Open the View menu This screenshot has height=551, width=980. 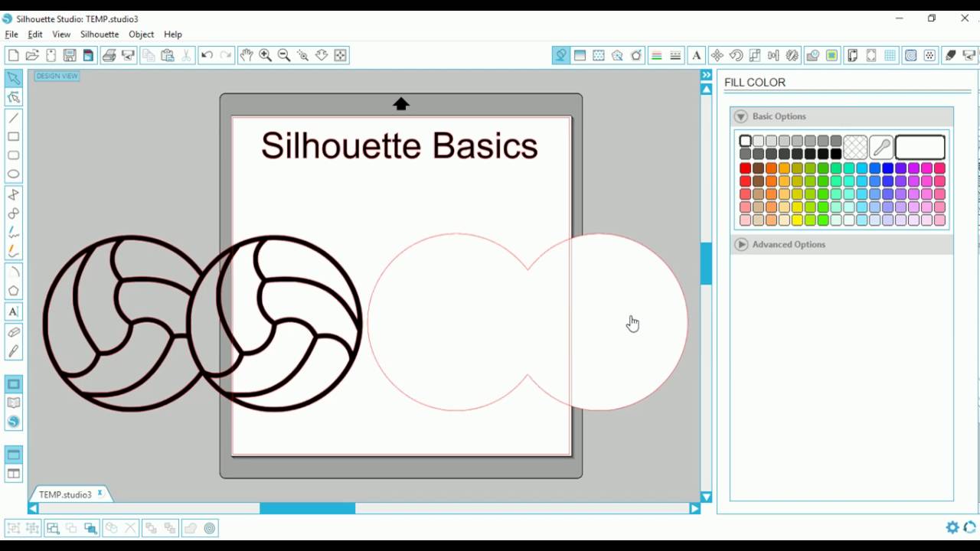click(x=61, y=34)
